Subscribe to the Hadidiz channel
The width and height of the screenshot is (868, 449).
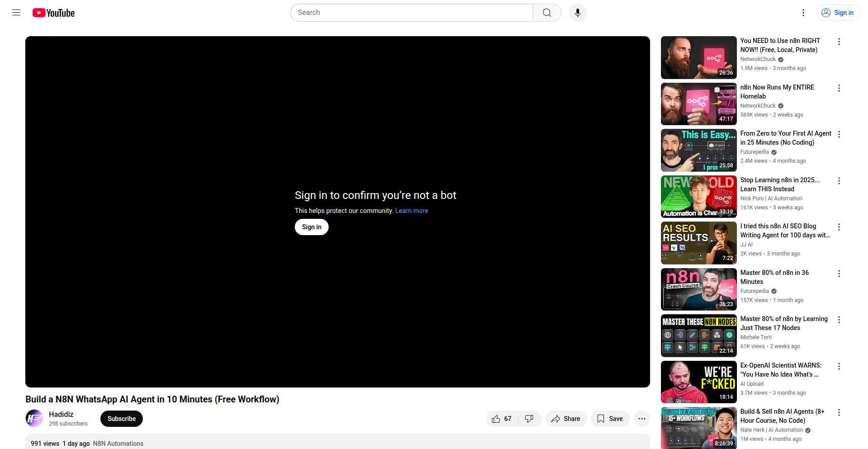122,419
